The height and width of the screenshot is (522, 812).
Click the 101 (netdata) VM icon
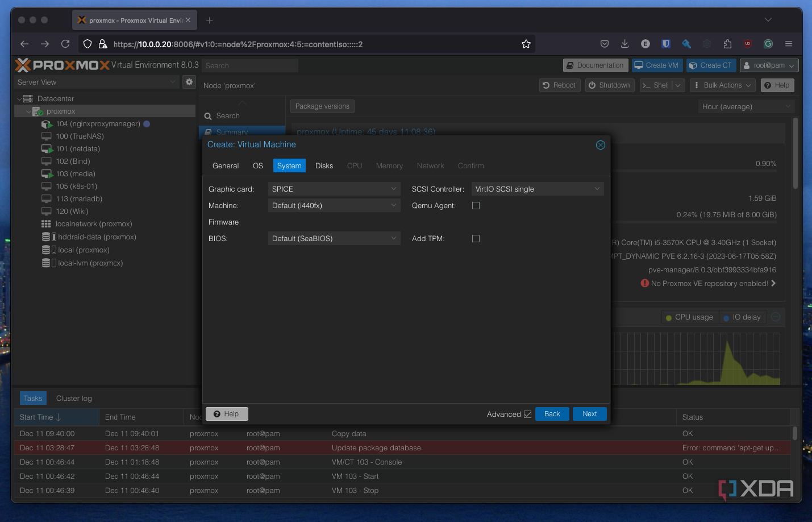coord(47,149)
